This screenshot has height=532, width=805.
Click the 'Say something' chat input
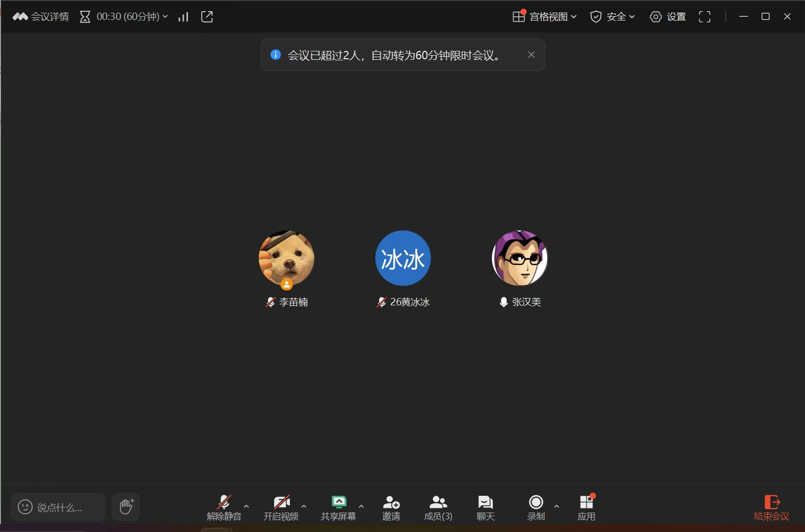[x=58, y=507]
